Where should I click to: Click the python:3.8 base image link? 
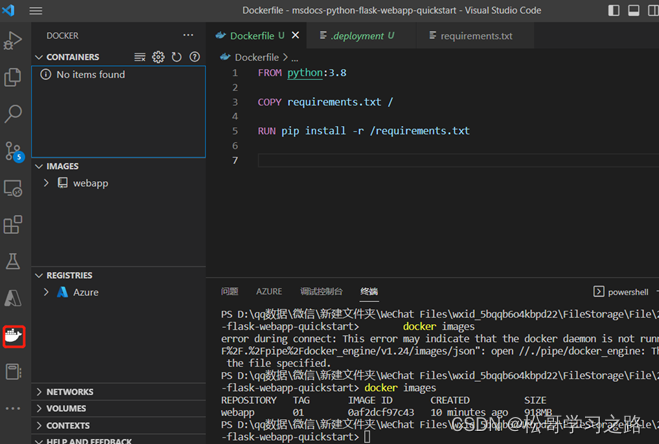tap(317, 73)
